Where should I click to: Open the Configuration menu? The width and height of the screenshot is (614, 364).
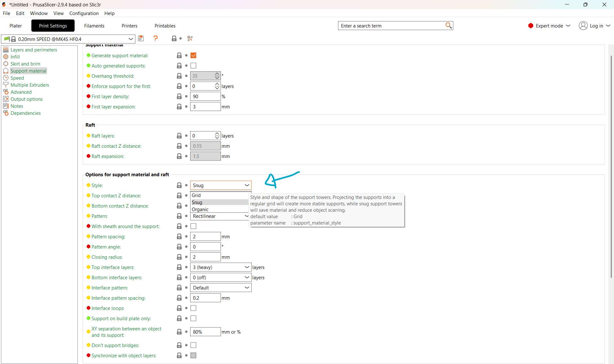click(x=84, y=13)
